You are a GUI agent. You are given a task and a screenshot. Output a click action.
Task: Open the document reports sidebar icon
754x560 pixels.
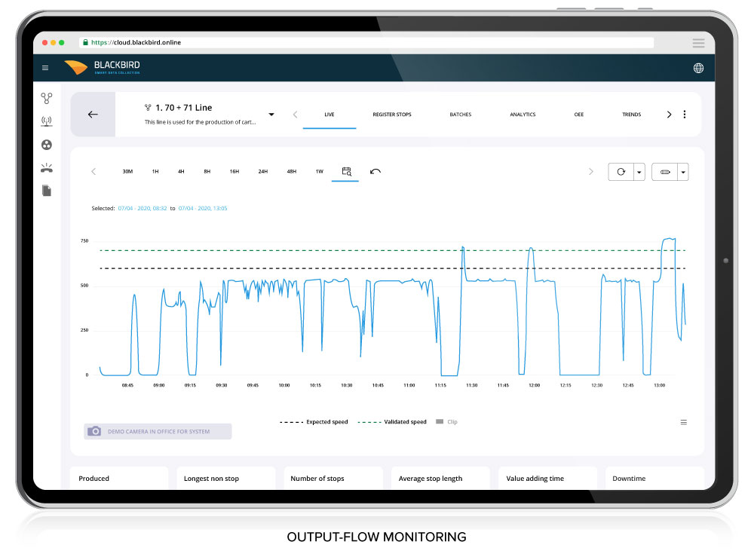tap(47, 191)
